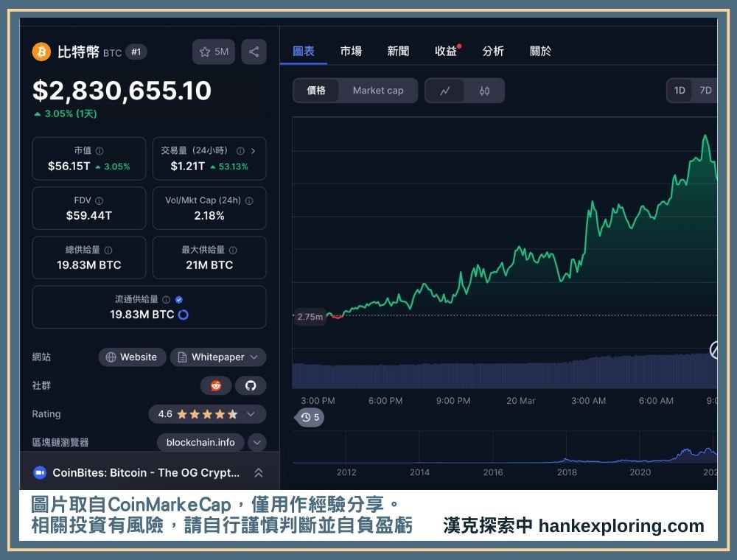The image size is (737, 560).
Task: Open the Reddit community link
Action: point(215,385)
